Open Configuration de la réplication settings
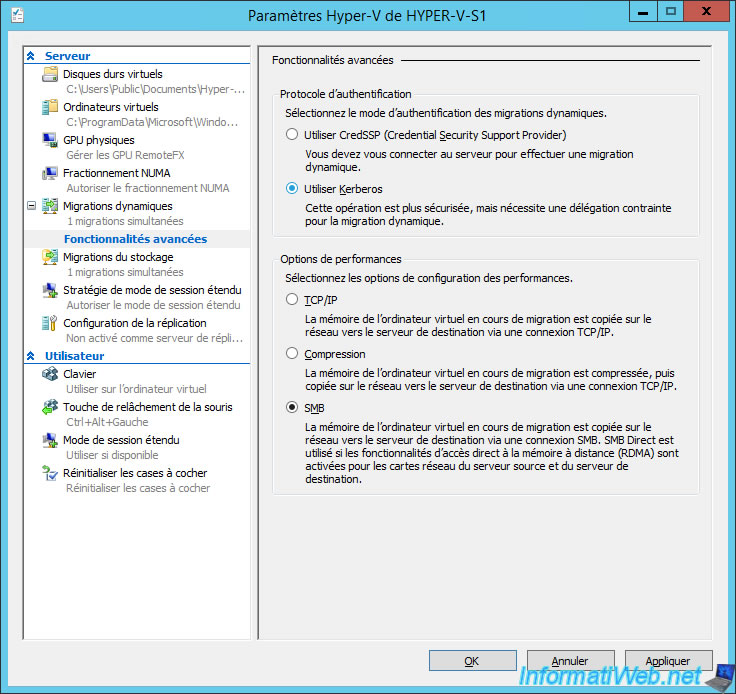The image size is (736, 694). [135, 323]
